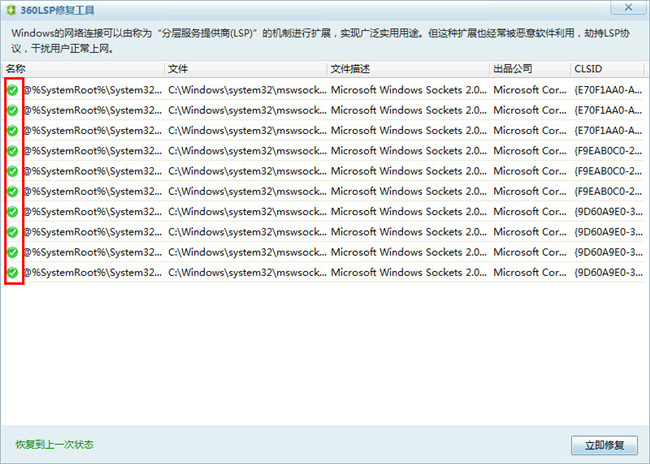Sort by the 名称 column header
This screenshot has height=464, width=650.
coord(83,69)
